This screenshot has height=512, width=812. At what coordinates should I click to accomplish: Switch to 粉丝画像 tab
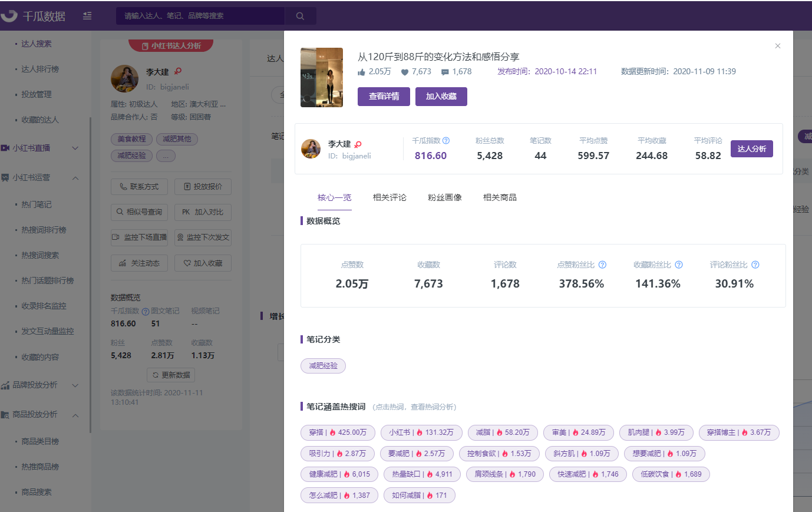click(x=445, y=197)
